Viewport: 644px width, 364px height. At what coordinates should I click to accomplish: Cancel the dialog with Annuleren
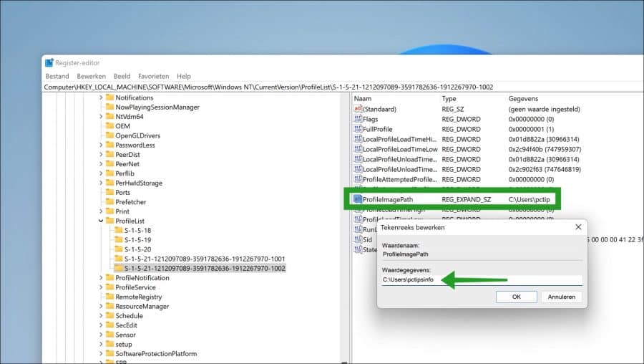click(562, 297)
